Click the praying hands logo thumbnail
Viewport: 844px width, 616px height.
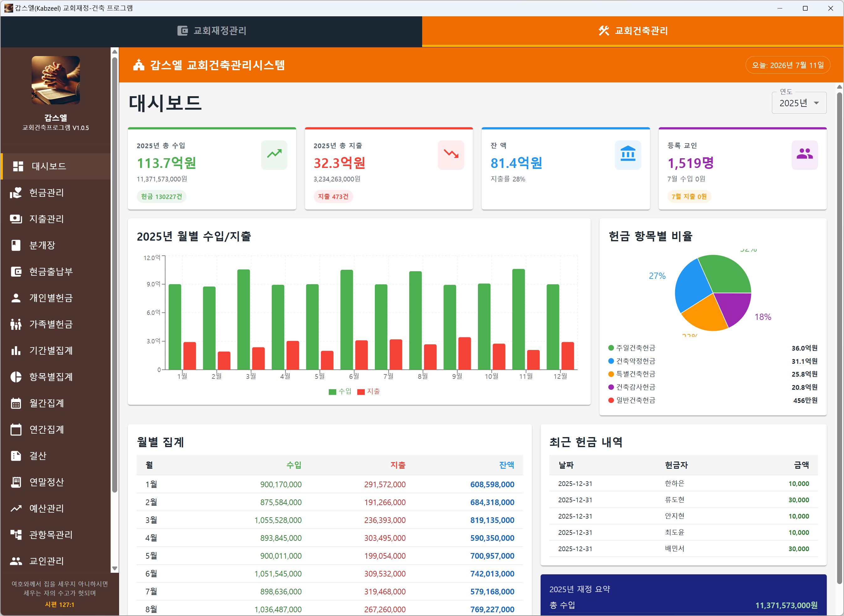click(55, 80)
